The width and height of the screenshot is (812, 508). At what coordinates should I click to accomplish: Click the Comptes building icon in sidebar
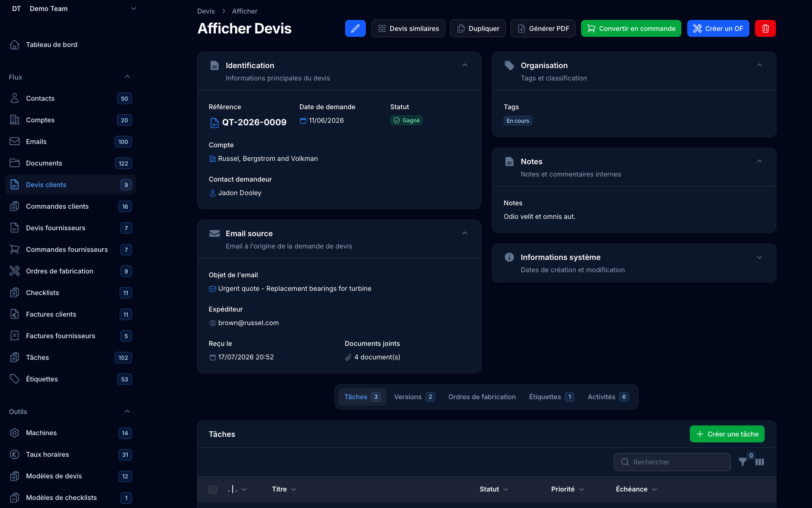(x=15, y=120)
